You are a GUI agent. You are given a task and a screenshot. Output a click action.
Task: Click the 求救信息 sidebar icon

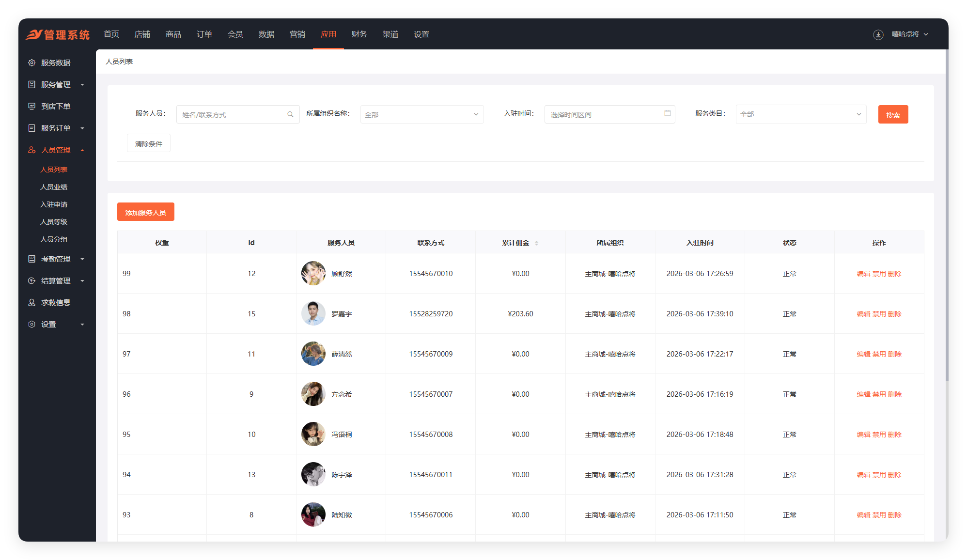pyautogui.click(x=32, y=303)
